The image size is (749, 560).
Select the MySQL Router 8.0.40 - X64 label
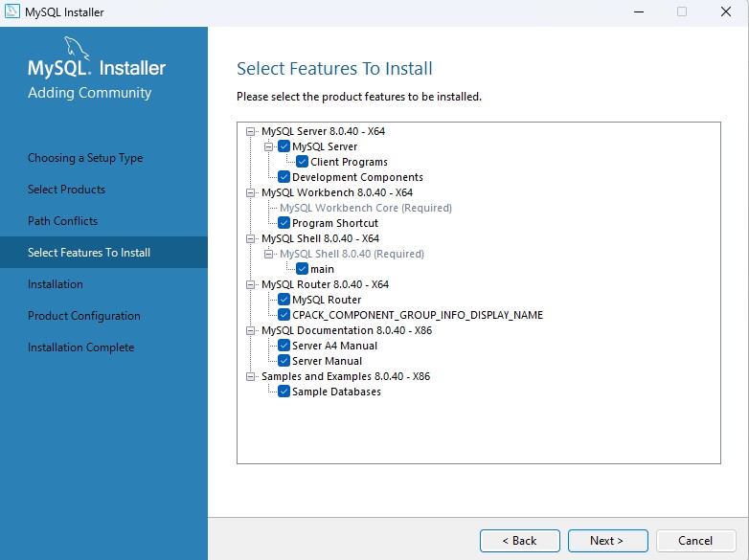[x=325, y=284]
